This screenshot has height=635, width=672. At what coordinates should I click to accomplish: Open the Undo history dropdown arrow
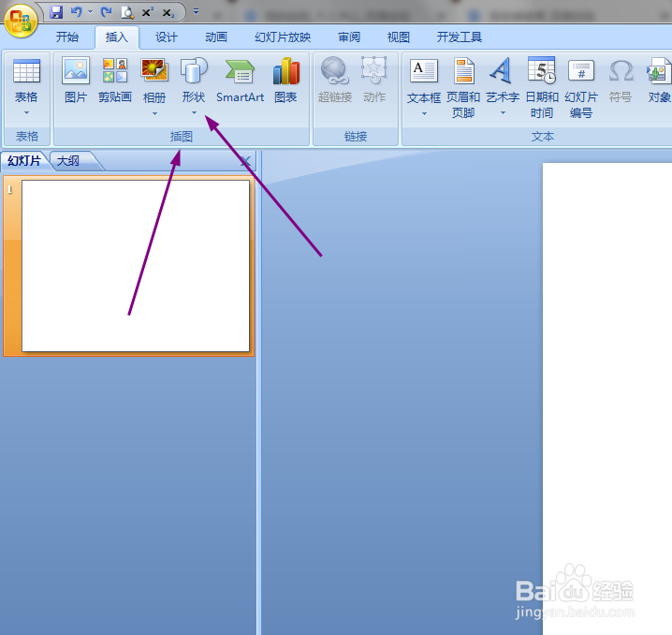(x=91, y=12)
